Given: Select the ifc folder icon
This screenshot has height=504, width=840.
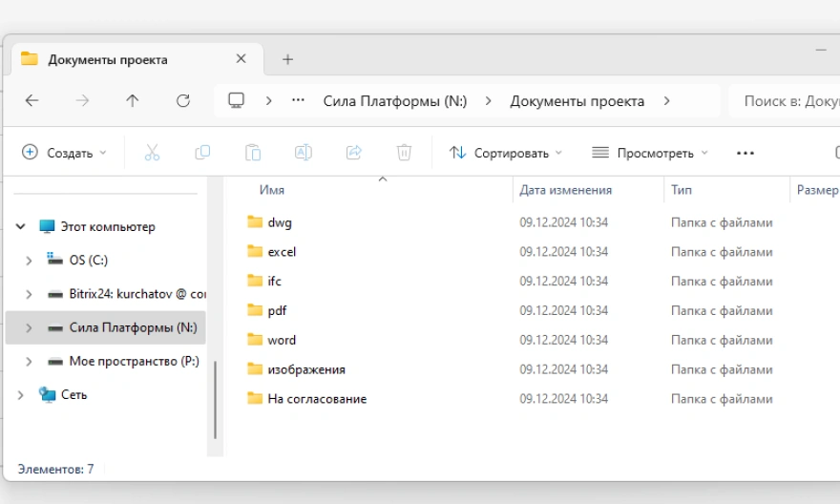Looking at the screenshot, I should point(255,281).
